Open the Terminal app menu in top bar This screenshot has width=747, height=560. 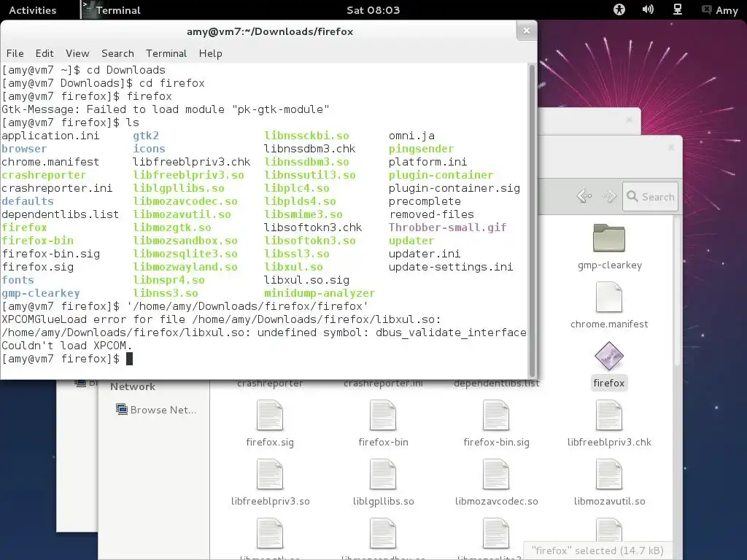tap(112, 10)
